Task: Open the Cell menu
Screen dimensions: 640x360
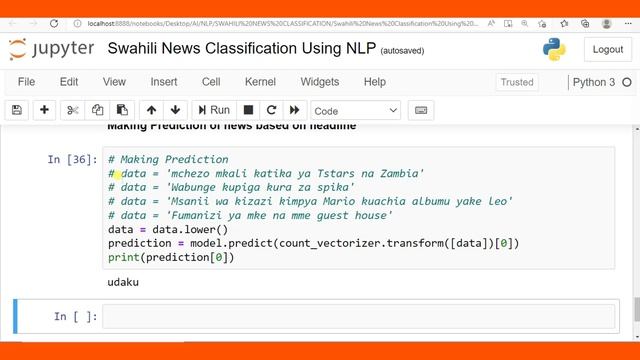Action: (x=211, y=82)
